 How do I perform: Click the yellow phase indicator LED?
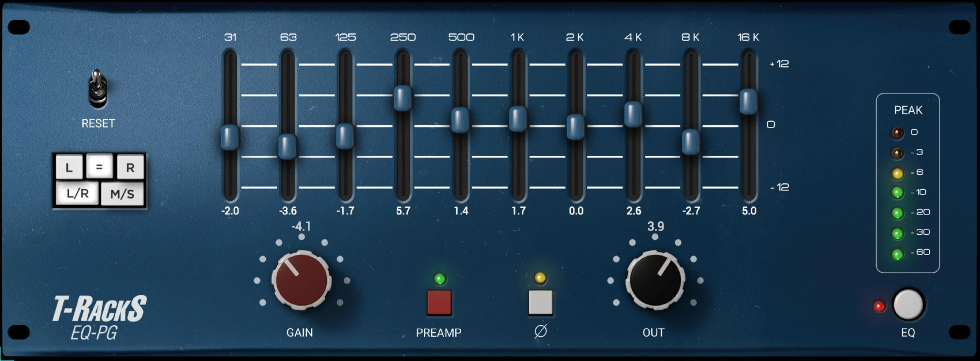(540, 278)
